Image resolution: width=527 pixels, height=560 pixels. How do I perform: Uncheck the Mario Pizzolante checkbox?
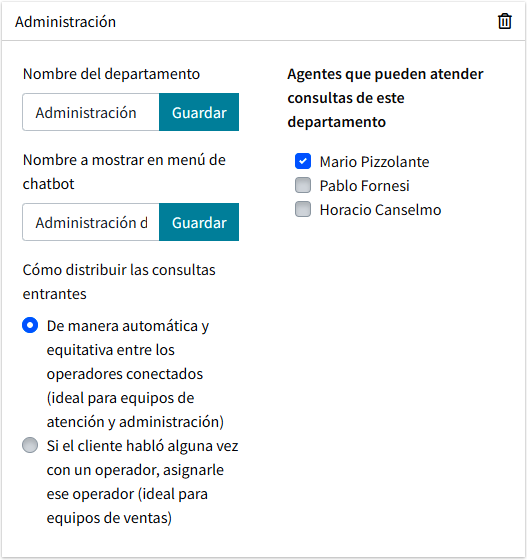coord(303,161)
